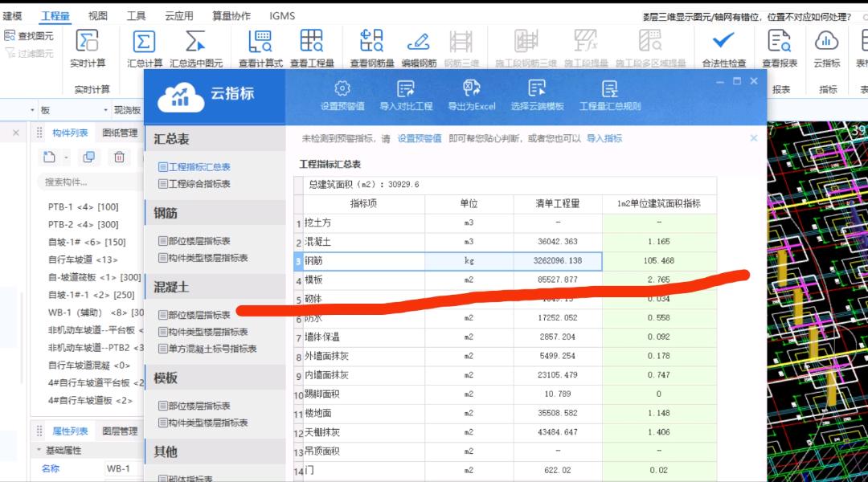Open 查看报表 icon
The width and height of the screenshot is (868, 482).
click(780, 42)
